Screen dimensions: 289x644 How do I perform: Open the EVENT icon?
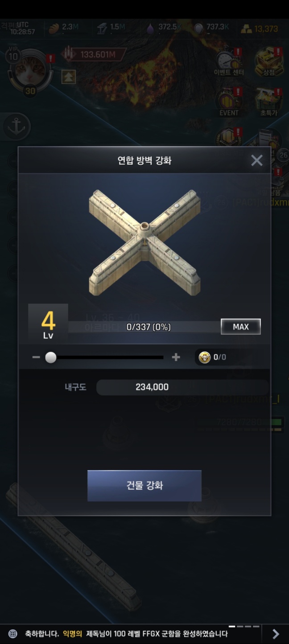(229, 103)
